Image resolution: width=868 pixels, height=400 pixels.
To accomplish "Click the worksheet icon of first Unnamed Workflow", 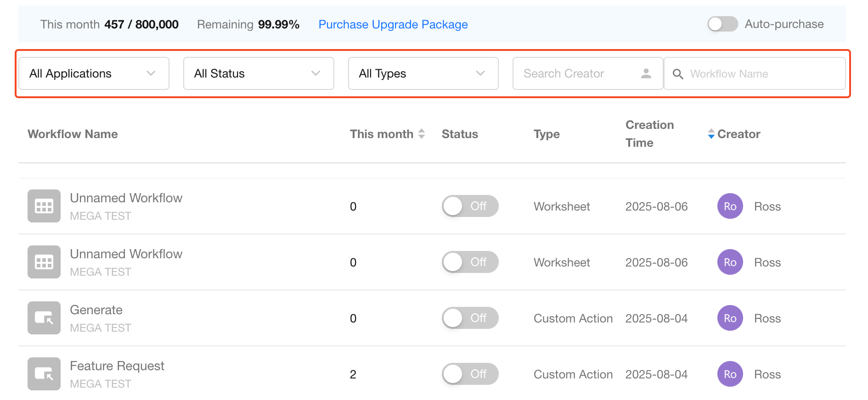I will tap(44, 206).
